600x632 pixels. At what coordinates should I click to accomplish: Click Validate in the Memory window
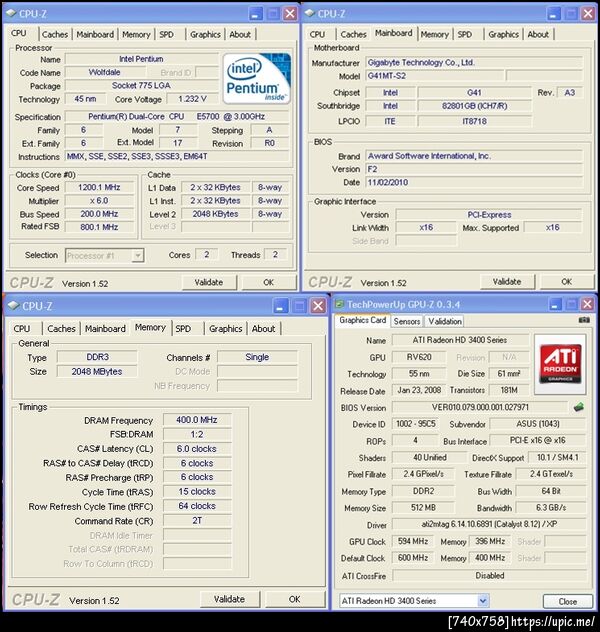tap(229, 599)
